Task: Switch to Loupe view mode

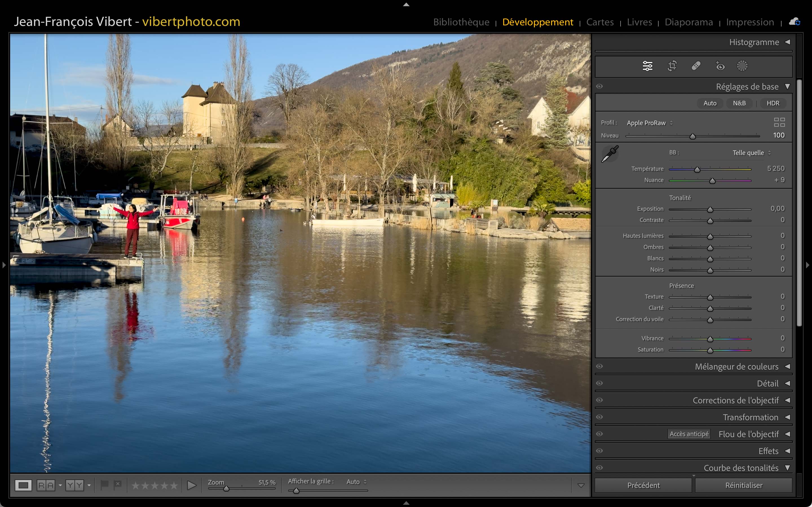Action: [23, 485]
